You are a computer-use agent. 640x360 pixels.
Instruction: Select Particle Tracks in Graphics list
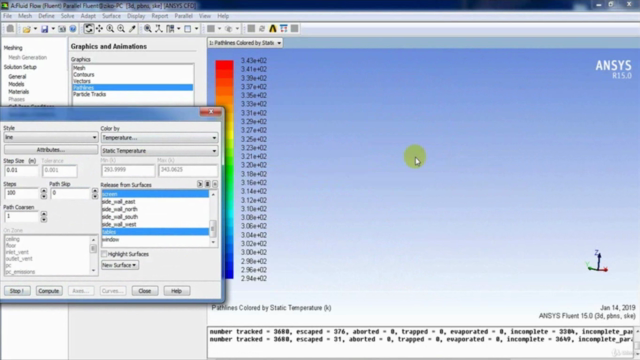click(x=90, y=94)
